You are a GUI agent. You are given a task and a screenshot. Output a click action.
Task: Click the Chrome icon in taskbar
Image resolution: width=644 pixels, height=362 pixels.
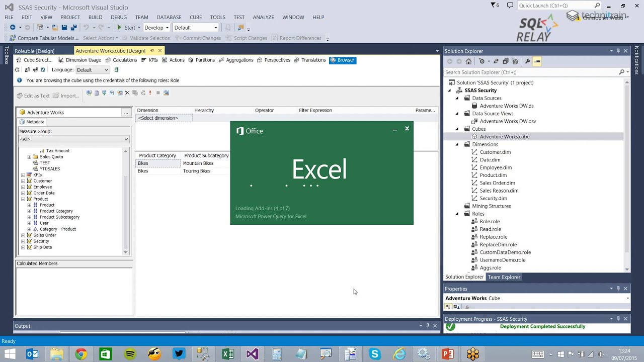coord(81,354)
